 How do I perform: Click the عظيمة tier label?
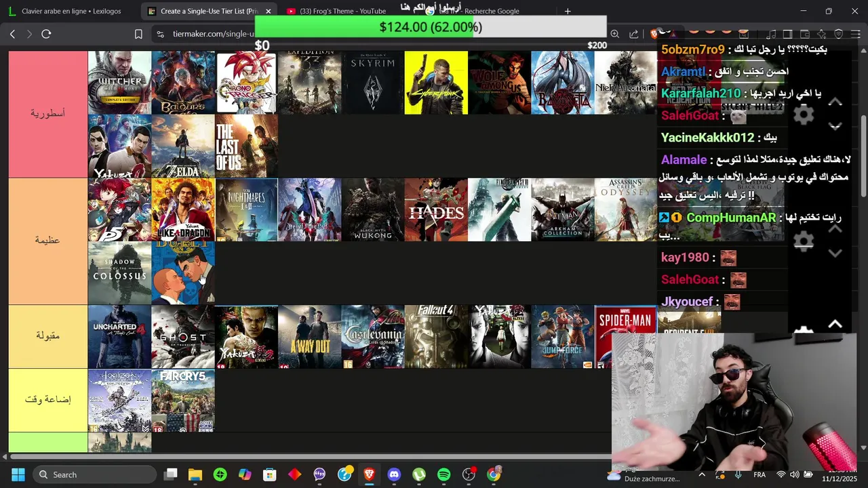pyautogui.click(x=47, y=241)
